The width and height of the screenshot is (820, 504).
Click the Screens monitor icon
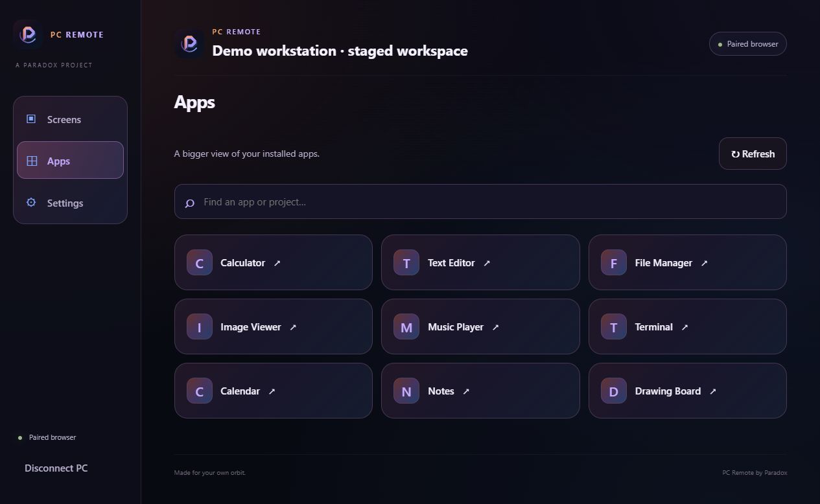pos(31,119)
